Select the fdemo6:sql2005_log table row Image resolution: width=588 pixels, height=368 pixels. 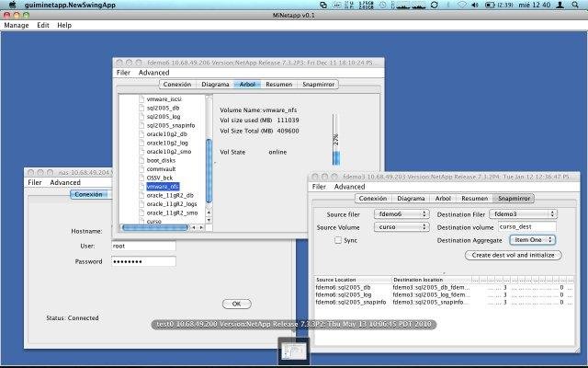(445, 294)
